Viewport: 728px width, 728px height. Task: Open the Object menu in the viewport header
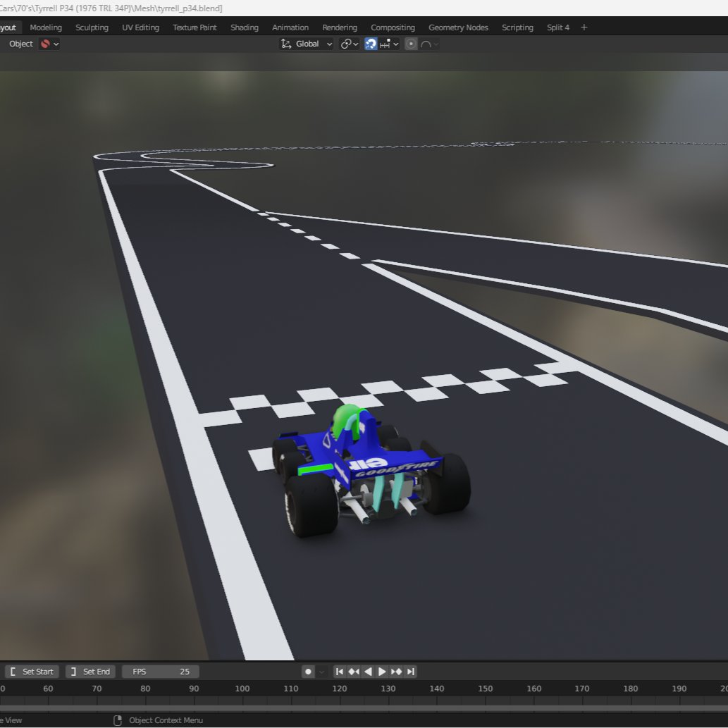(x=21, y=44)
